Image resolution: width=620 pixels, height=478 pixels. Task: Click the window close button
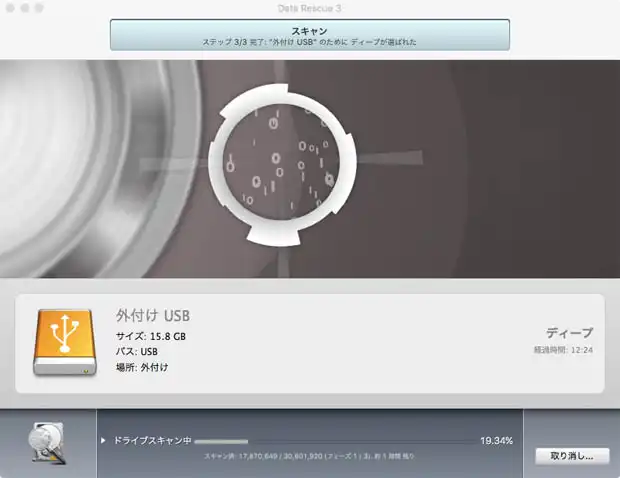pyautogui.click(x=10, y=8)
